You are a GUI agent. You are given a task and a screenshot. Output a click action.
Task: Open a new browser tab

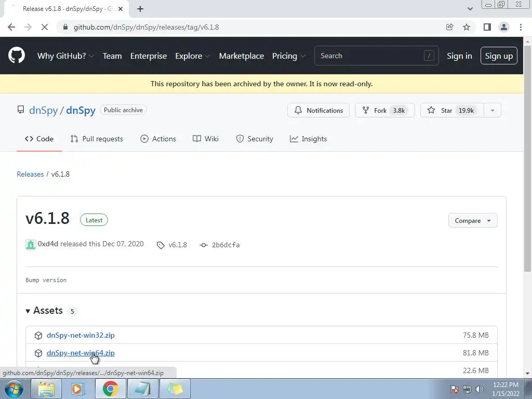coord(140,9)
